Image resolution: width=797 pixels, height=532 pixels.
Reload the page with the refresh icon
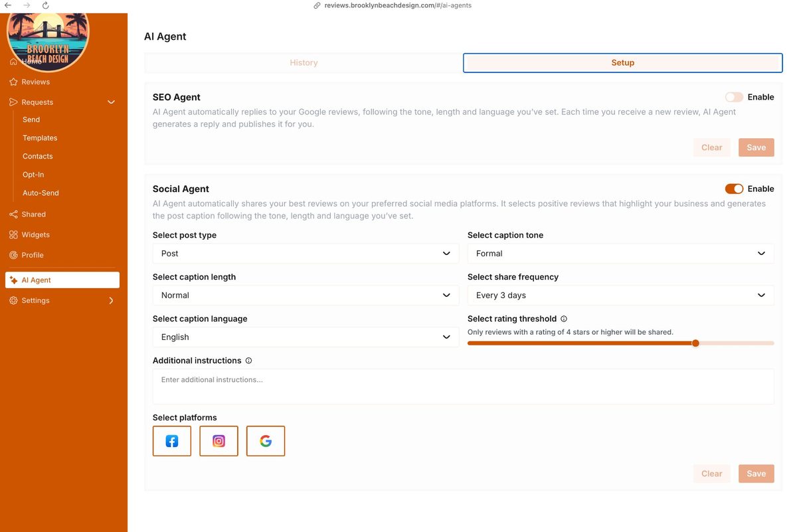pyautogui.click(x=45, y=5)
